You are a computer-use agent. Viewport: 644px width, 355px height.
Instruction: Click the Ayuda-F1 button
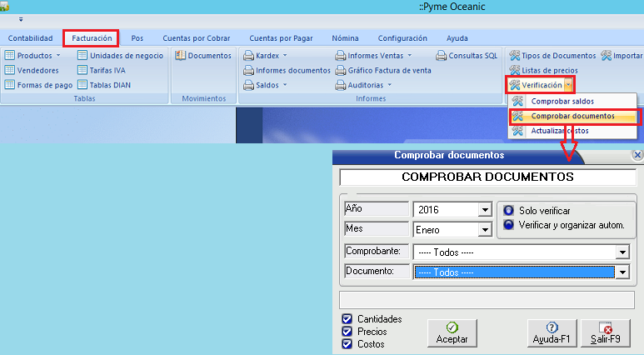552,333
